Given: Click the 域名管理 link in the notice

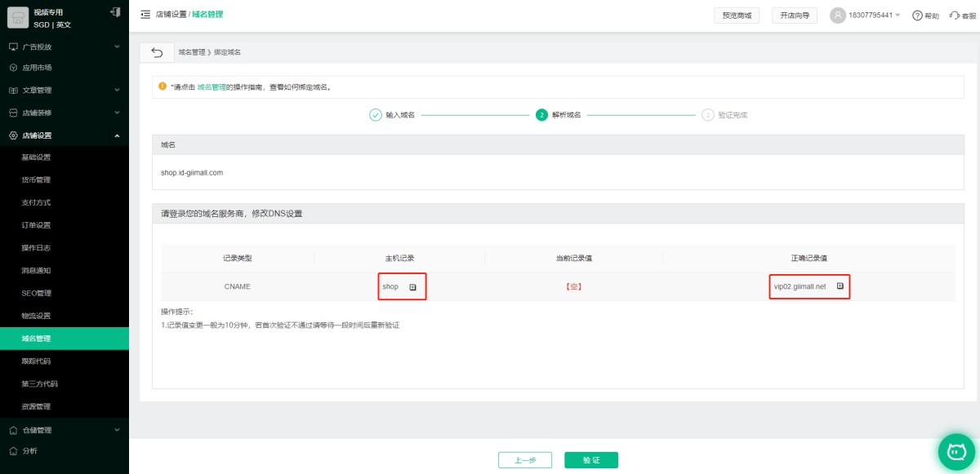Looking at the screenshot, I should [x=212, y=86].
